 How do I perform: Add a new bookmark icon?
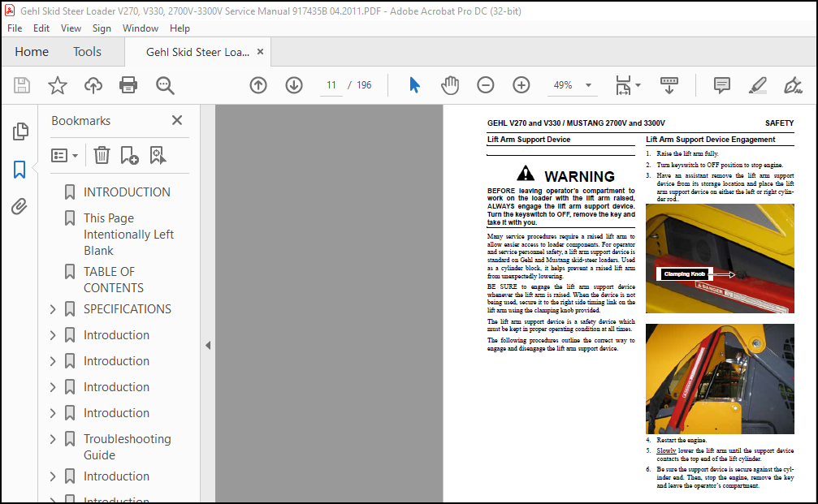pos(129,155)
